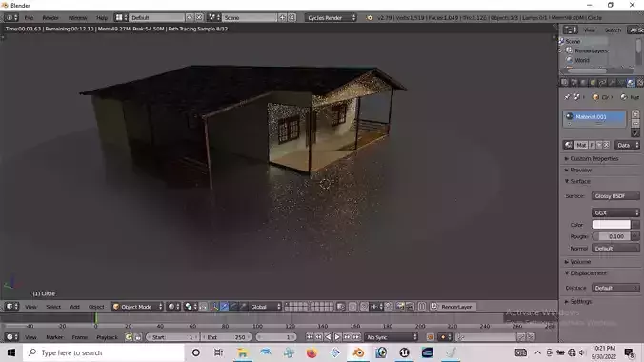
Task: Open Windows Start menu
Action: point(11,352)
